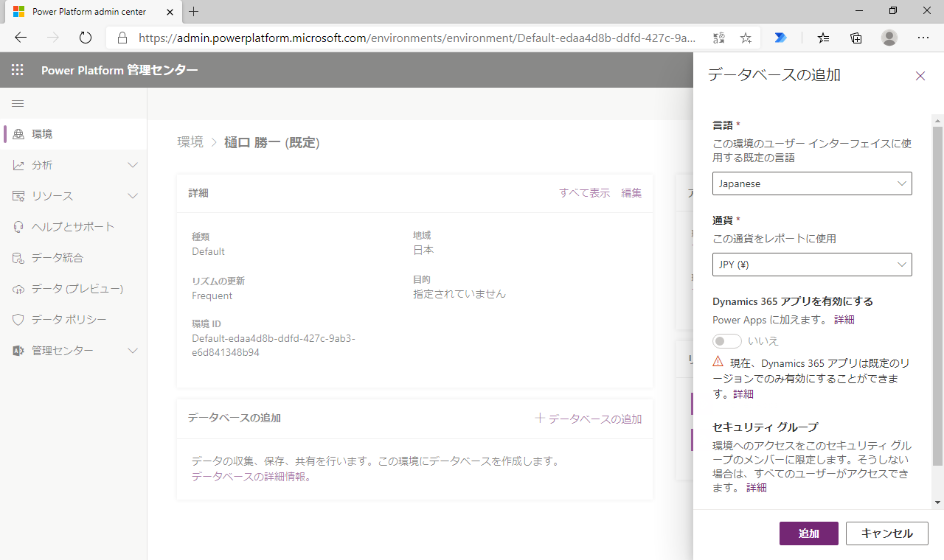Click the 管理センター icon
Image resolution: width=944 pixels, height=560 pixels.
(x=18, y=351)
